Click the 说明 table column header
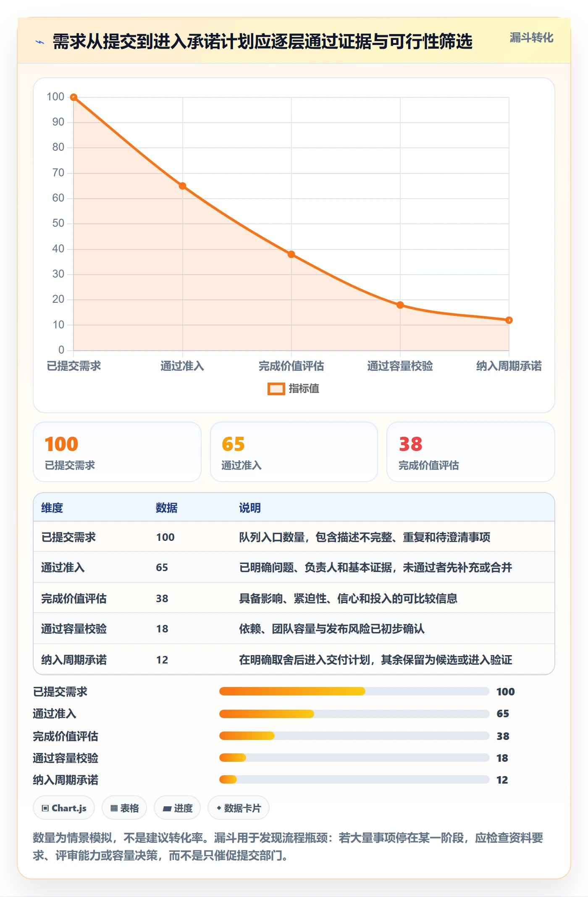Viewport: 588px width, 897px height. tap(250, 508)
